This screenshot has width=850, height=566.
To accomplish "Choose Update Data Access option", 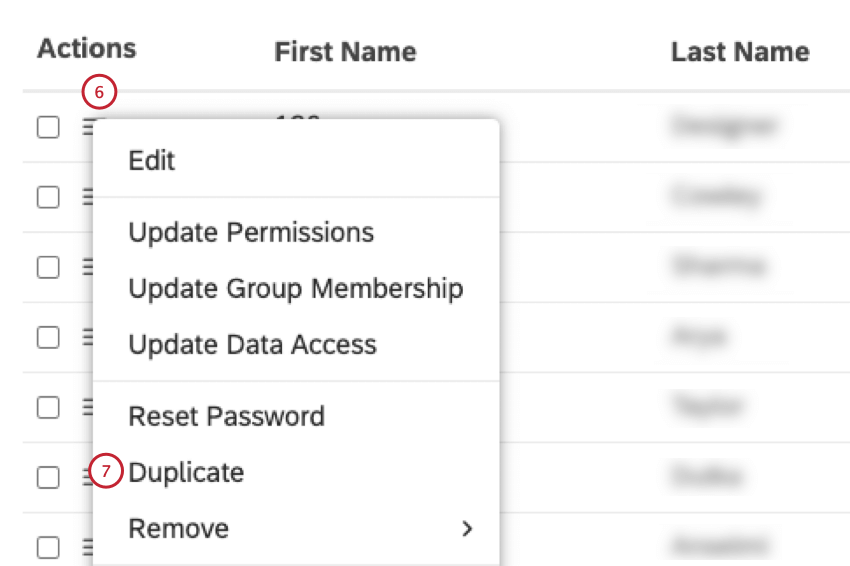I will (x=252, y=344).
